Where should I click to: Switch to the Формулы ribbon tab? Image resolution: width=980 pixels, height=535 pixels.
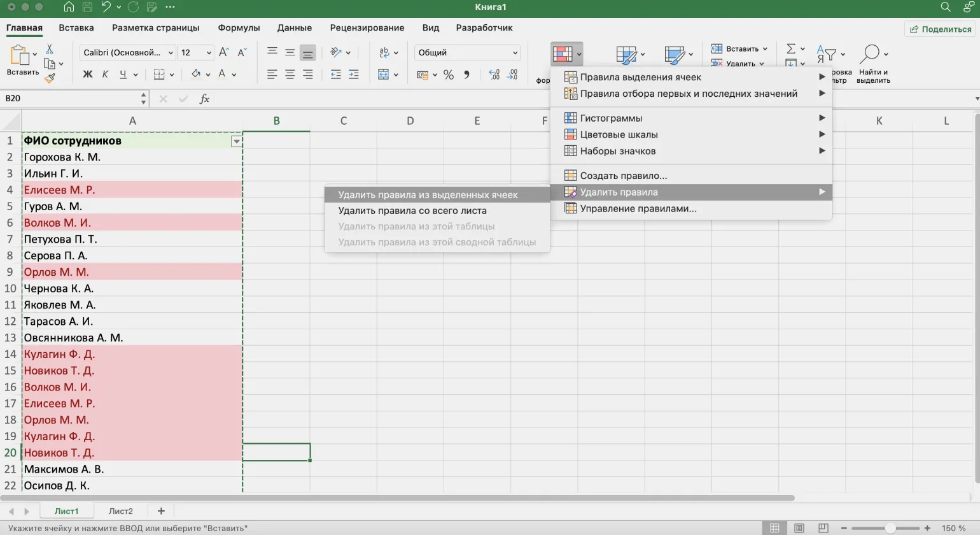pos(239,28)
